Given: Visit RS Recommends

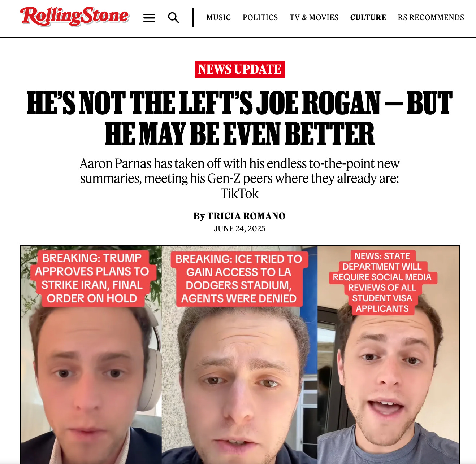Looking at the screenshot, I should click(431, 17).
